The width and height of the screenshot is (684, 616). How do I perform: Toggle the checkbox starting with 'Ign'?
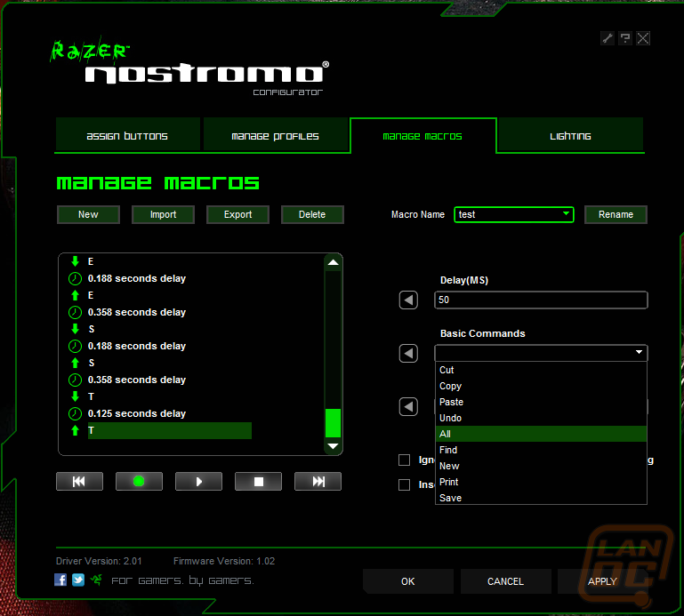tap(405, 460)
